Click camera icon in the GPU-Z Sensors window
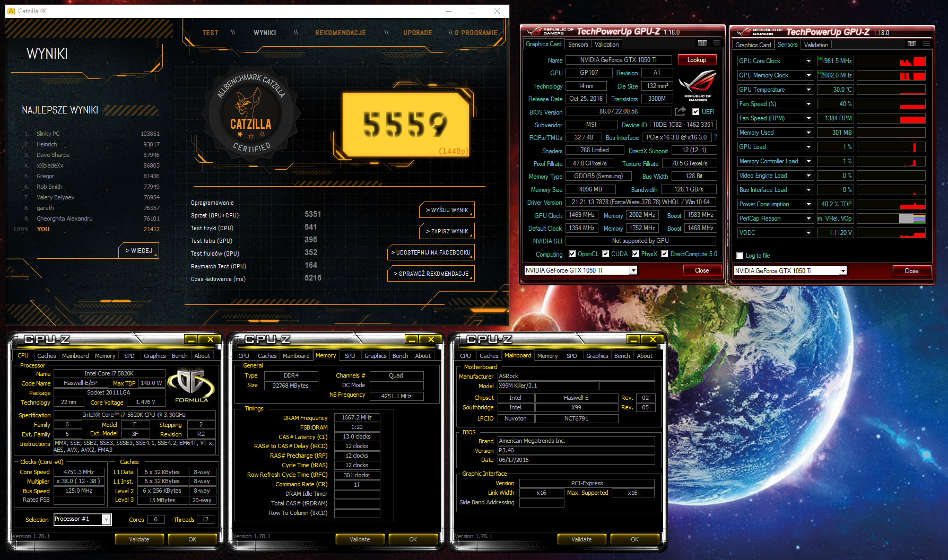Viewport: 948px width, 560px height. tap(911, 44)
